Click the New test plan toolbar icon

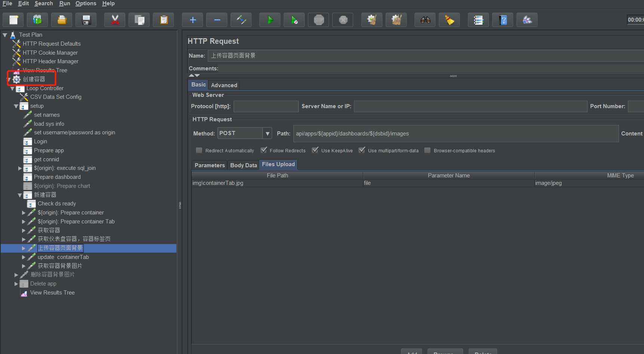13,20
